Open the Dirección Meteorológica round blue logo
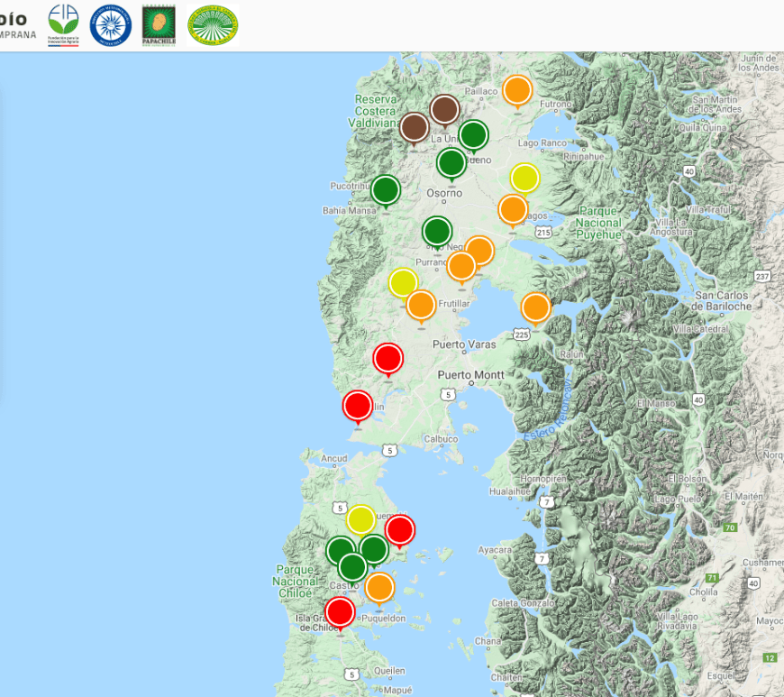784x697 pixels. coord(111,24)
